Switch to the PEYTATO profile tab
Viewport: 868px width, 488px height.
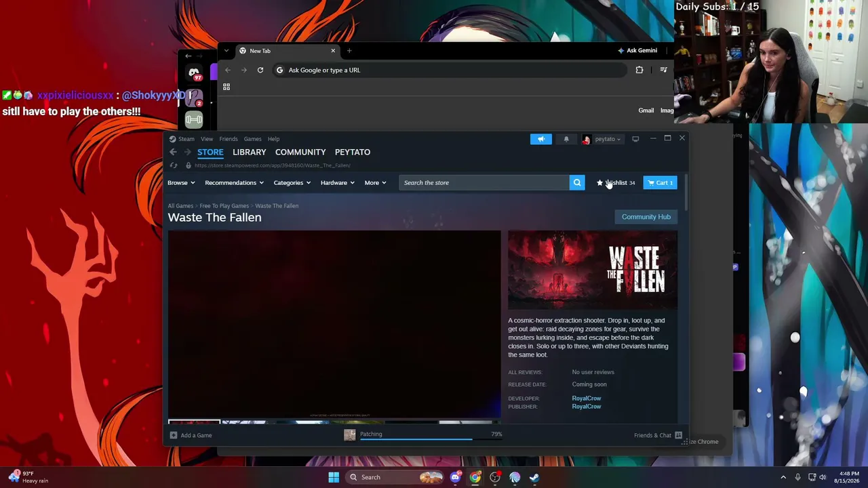point(352,152)
